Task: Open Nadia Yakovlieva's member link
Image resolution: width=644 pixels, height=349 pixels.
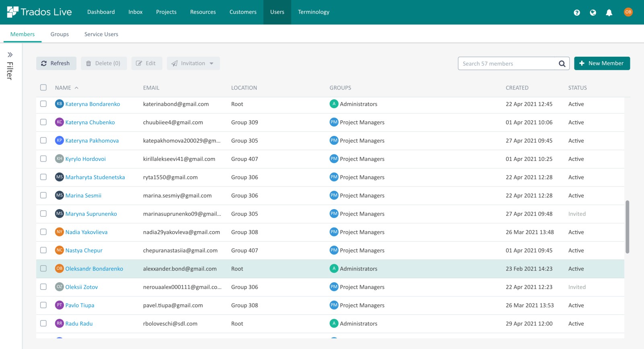Action: [x=86, y=232]
